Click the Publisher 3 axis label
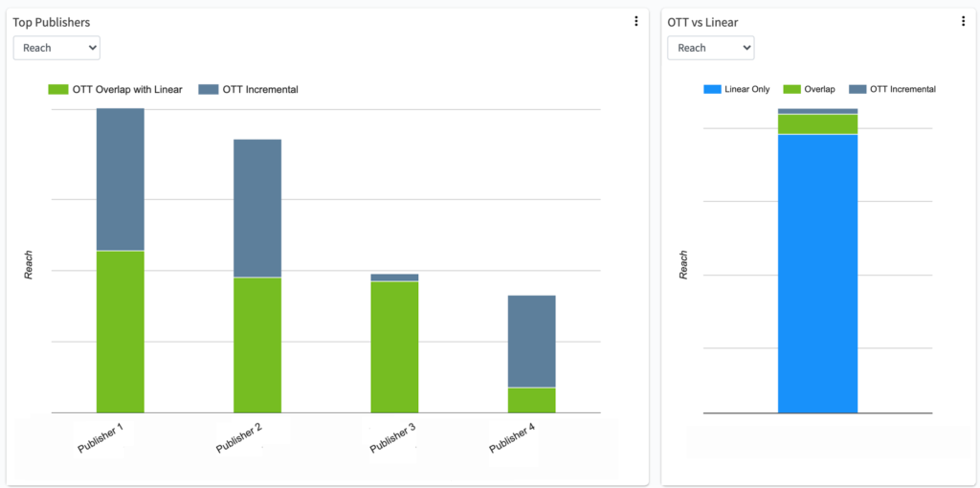The width and height of the screenshot is (980, 488). point(392,437)
